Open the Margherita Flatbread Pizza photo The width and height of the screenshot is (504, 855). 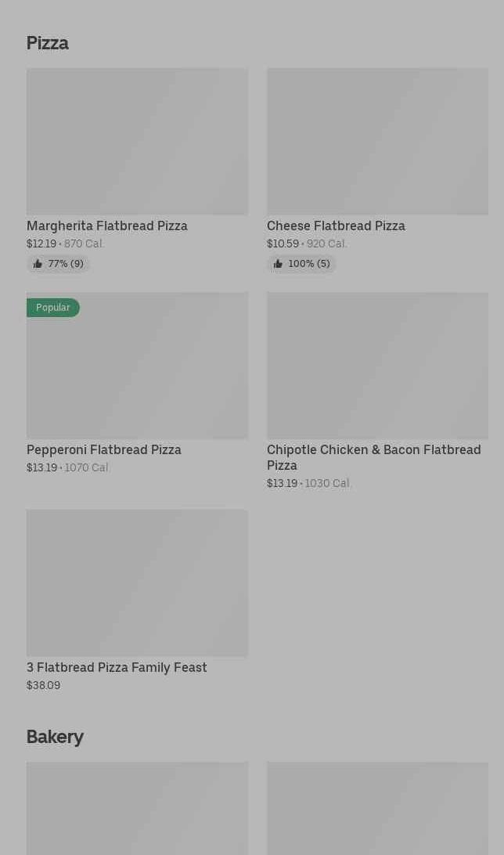(x=137, y=141)
